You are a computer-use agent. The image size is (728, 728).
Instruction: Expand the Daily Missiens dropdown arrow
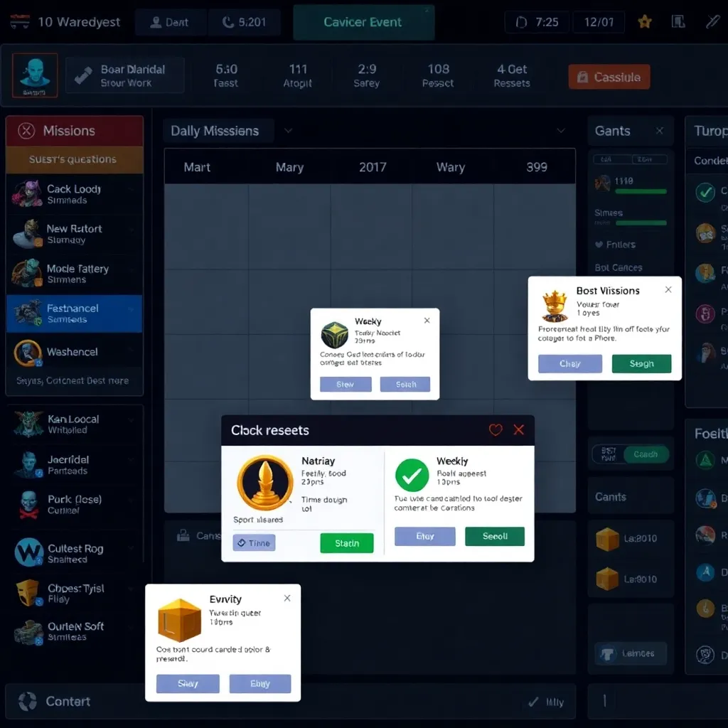pyautogui.click(x=288, y=131)
